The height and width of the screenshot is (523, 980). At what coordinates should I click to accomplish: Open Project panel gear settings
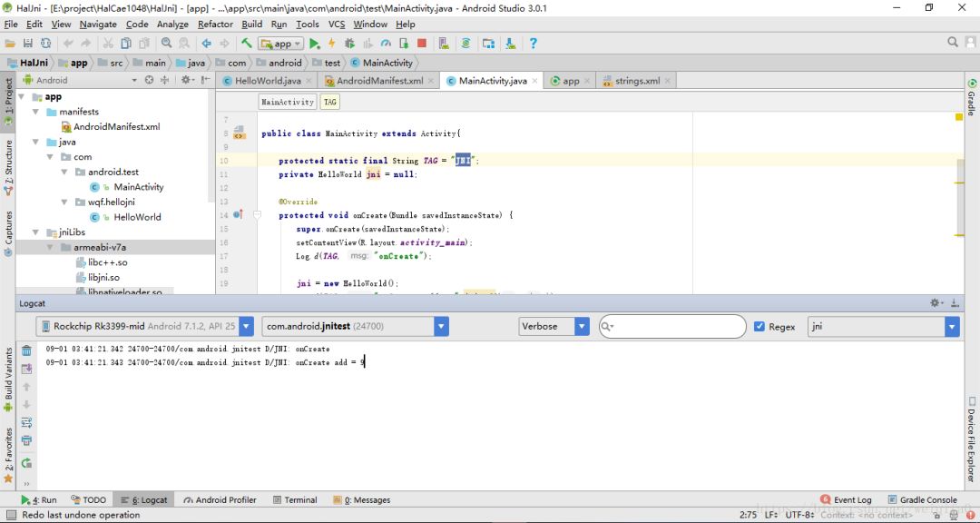click(186, 80)
